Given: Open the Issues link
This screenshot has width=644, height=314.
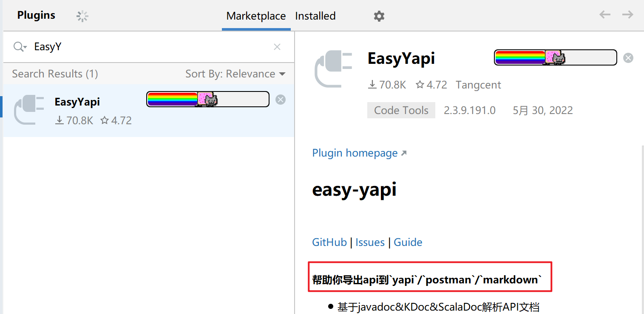Looking at the screenshot, I should pyautogui.click(x=370, y=243).
